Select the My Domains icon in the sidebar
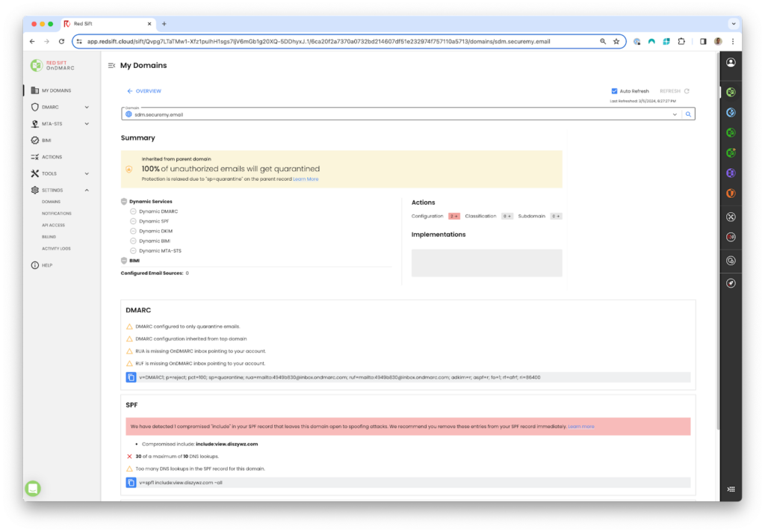 [34, 90]
